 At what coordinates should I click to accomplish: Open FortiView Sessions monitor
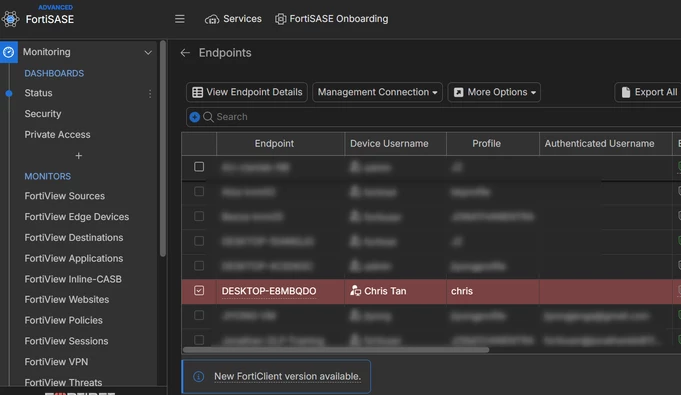(66, 341)
